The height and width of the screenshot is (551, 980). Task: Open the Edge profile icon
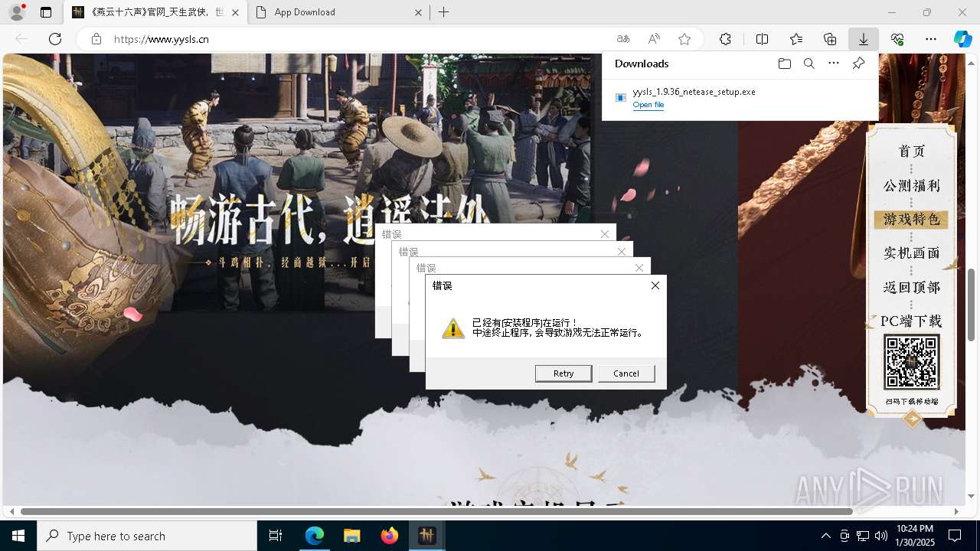click(x=16, y=12)
